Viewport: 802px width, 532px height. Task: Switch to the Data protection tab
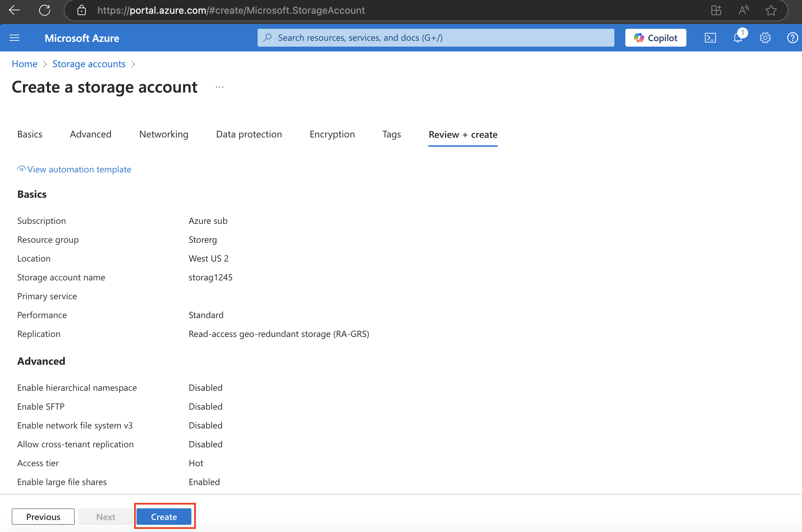249,134
